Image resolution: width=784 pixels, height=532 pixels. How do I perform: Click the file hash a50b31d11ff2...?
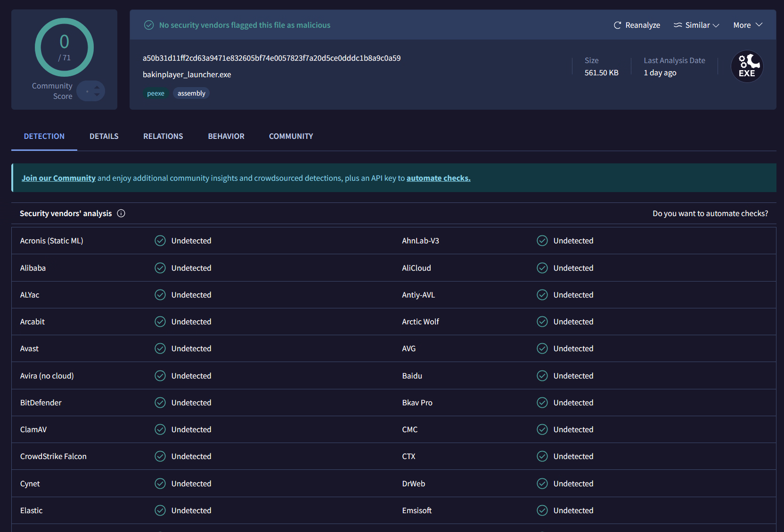click(x=272, y=58)
